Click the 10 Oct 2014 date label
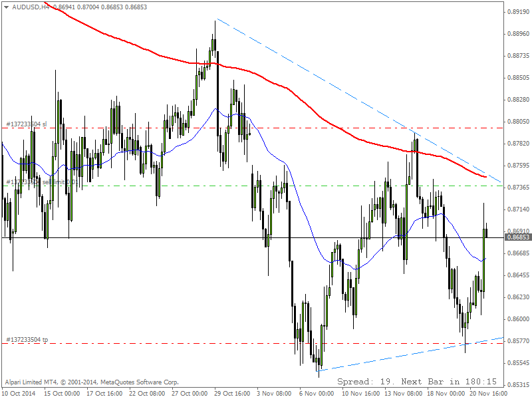Viewport: 532px width, 399px height. pos(19,393)
